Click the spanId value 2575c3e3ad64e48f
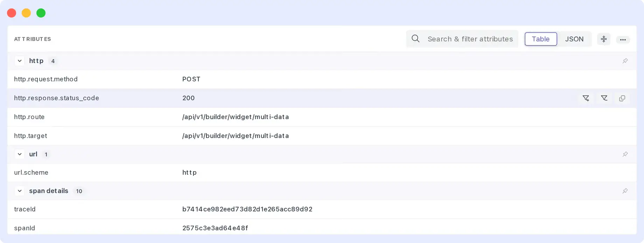The height and width of the screenshot is (243, 644). [x=215, y=228]
